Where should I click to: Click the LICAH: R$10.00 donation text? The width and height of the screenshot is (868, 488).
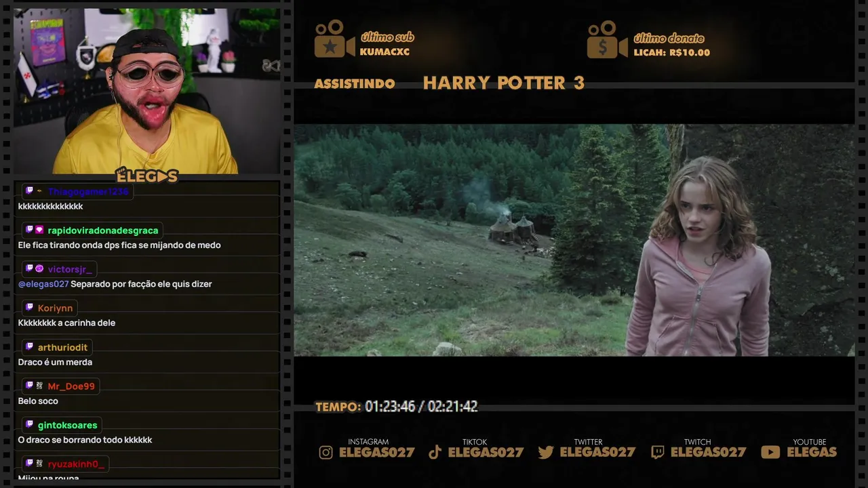672,52
